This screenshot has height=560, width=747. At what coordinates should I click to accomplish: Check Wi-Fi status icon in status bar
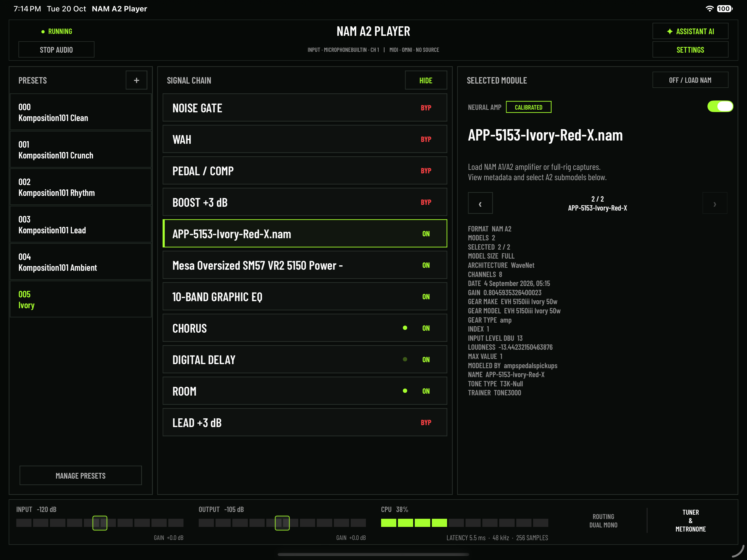click(710, 9)
